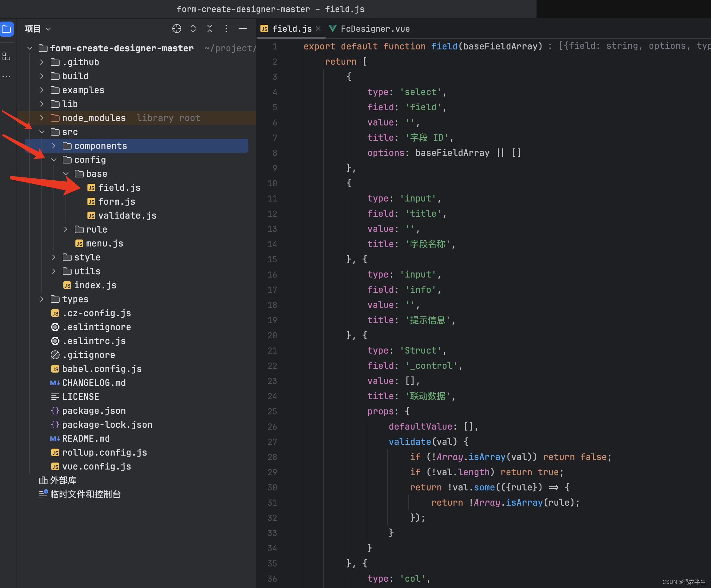The width and height of the screenshot is (711, 588).
Task: Collapse the src folder in the tree
Action: click(42, 132)
